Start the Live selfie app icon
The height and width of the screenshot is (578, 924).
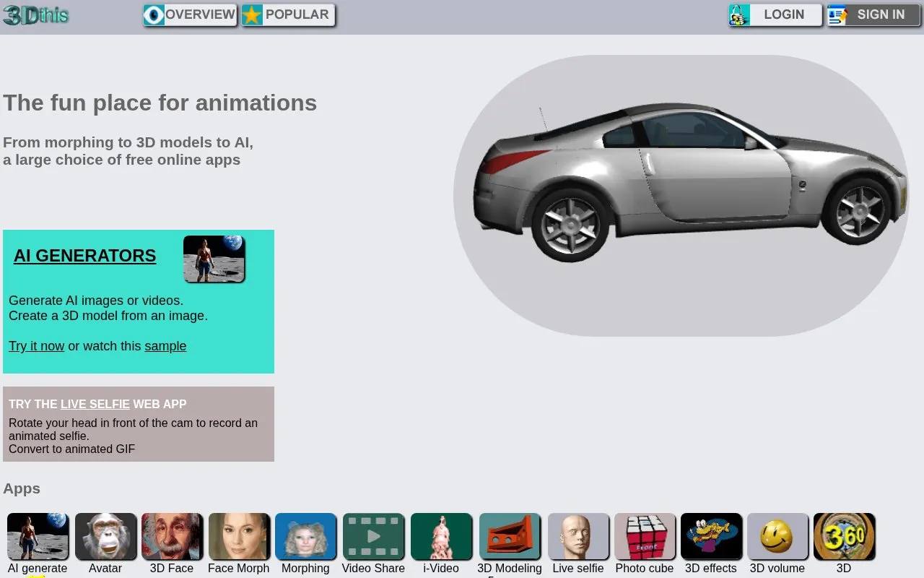tap(578, 536)
